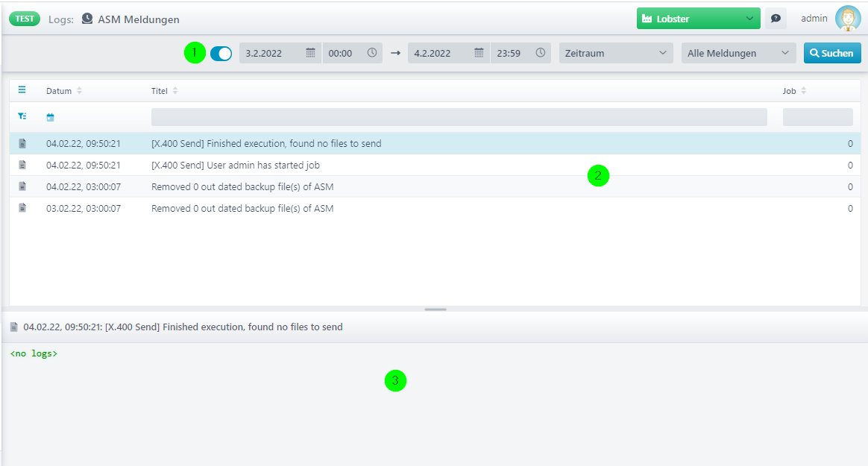This screenshot has width=868, height=466.
Task: Click the start time clock icon
Action: [372, 53]
